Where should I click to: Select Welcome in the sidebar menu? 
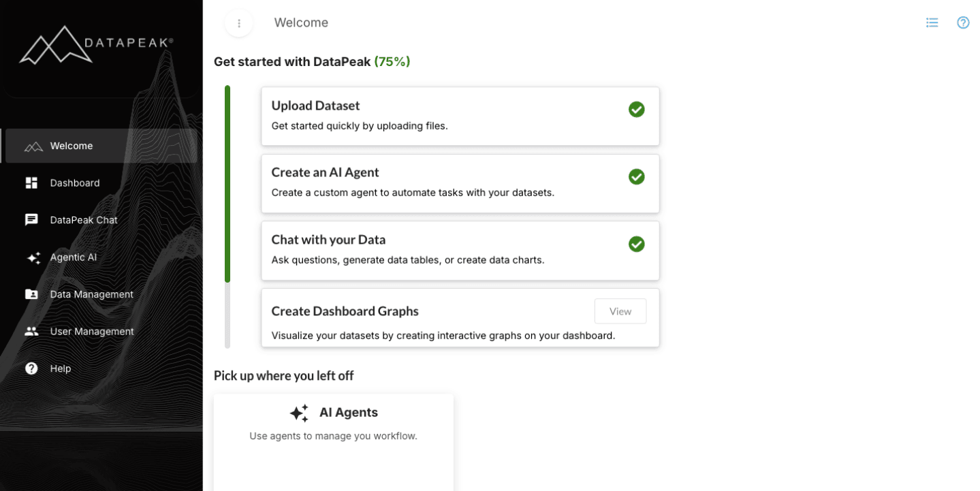(71, 145)
